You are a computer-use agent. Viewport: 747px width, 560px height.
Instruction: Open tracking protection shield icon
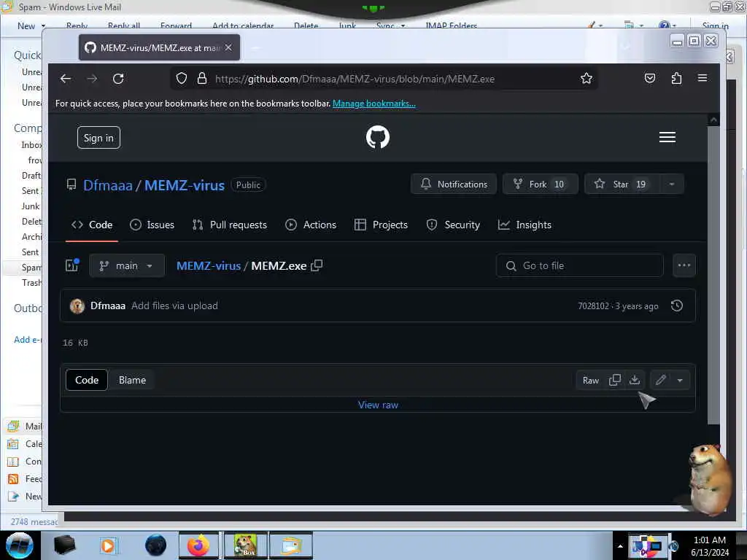181,79
